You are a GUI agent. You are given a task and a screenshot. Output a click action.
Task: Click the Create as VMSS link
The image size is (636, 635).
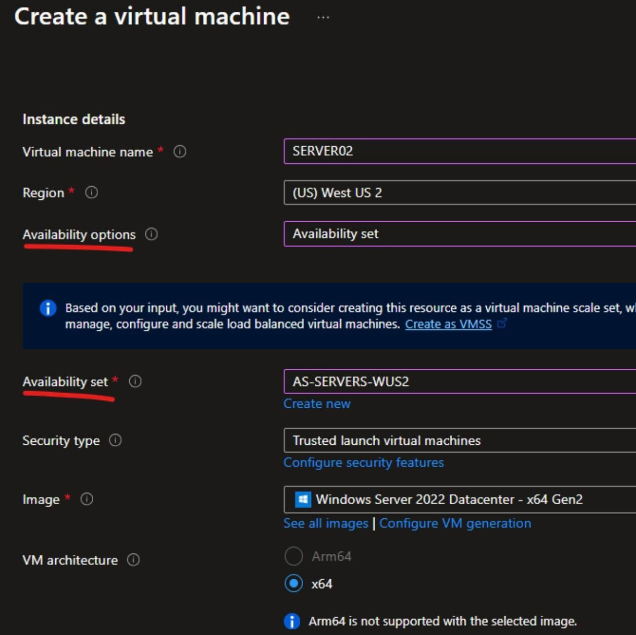coord(448,325)
